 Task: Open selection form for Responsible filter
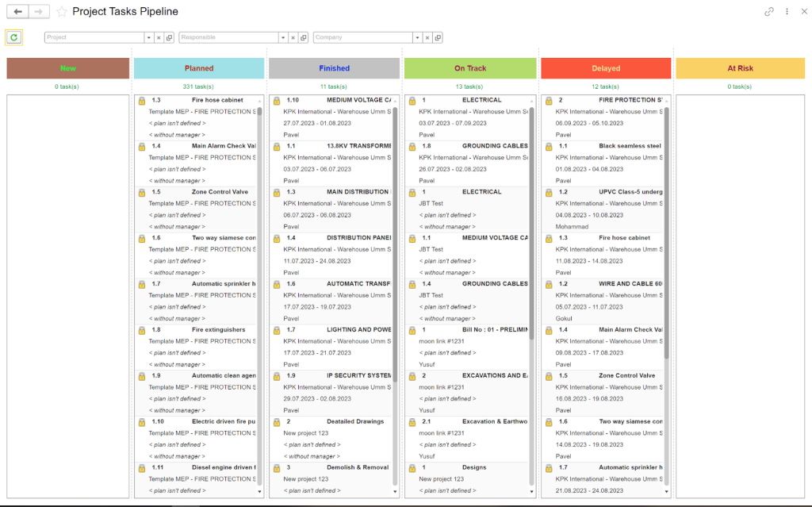click(x=304, y=37)
